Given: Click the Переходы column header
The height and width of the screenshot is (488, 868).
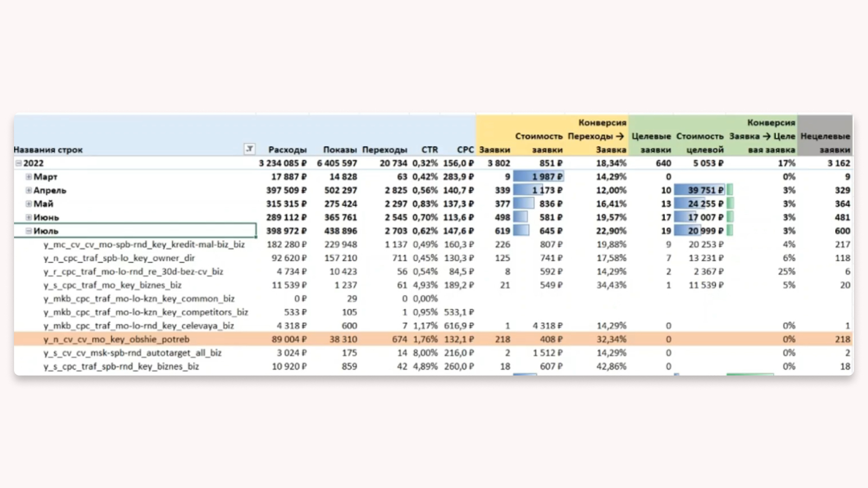Looking at the screenshot, I should (x=385, y=150).
